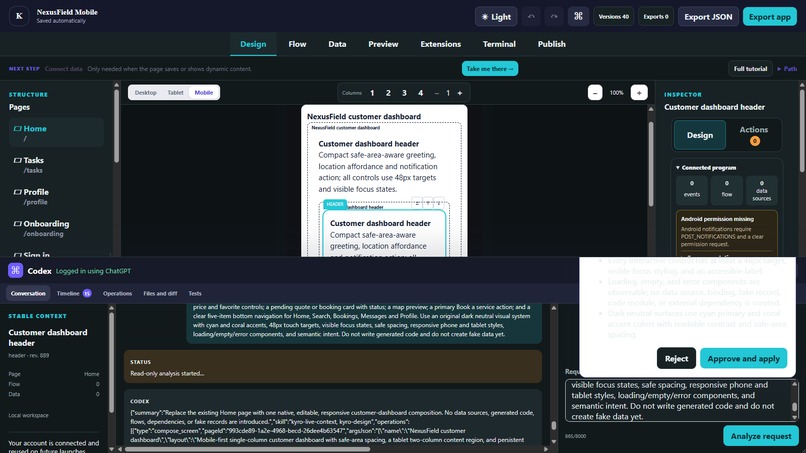Zoom out the canvas

595,93
